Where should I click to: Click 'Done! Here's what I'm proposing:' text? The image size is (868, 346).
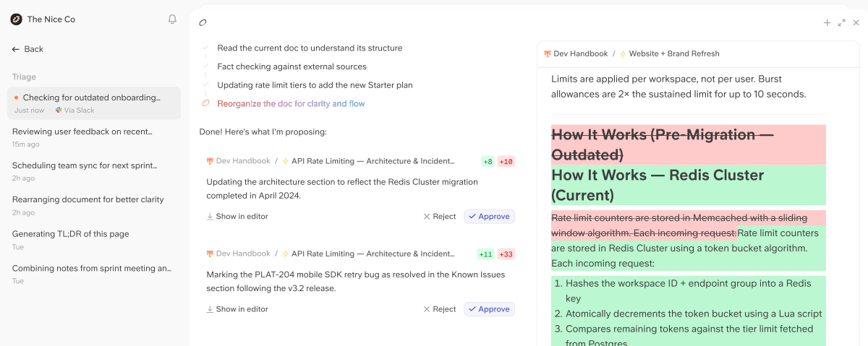pyautogui.click(x=263, y=132)
